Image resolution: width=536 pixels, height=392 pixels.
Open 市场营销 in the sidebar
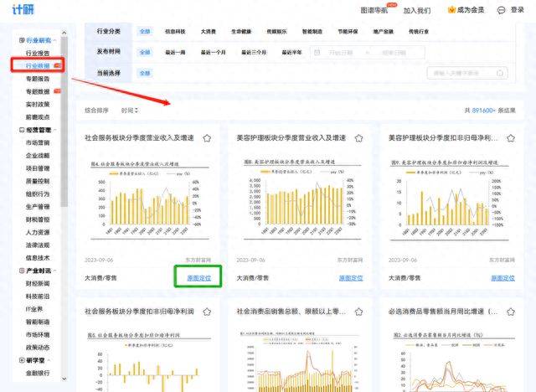(x=38, y=142)
